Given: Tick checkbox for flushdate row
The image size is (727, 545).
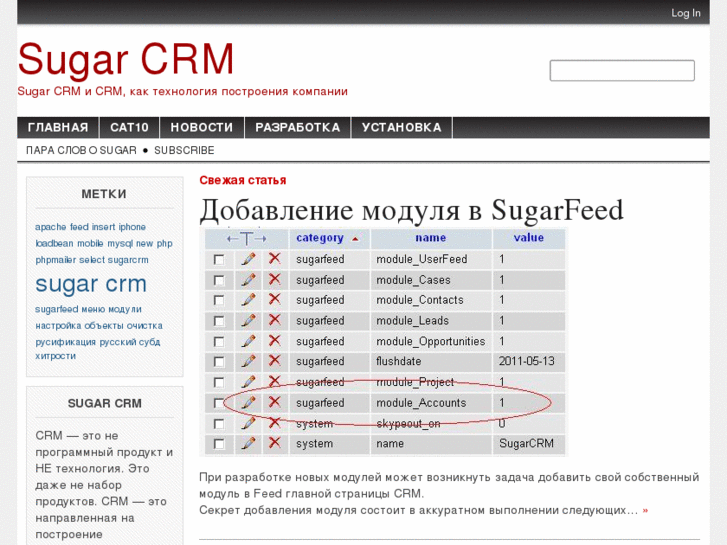Looking at the screenshot, I should click(219, 362).
